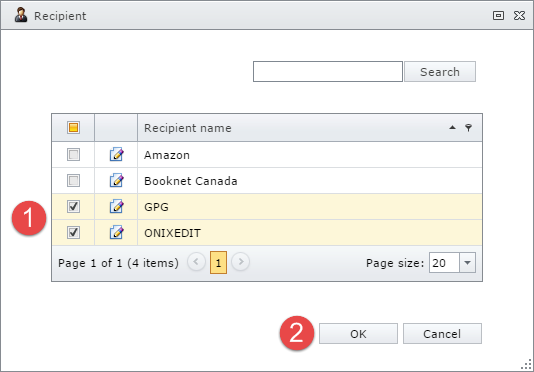Edit the ONIXEDIT recipient record

[116, 233]
